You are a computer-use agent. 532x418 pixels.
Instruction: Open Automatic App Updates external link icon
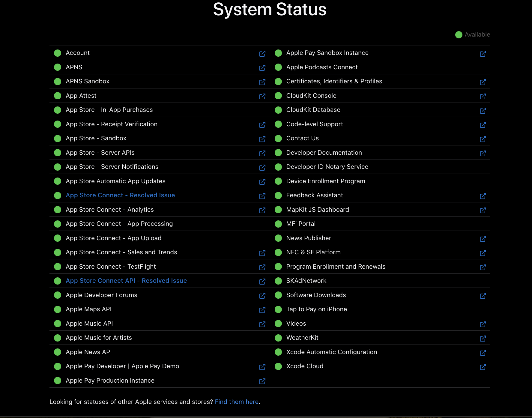(262, 182)
